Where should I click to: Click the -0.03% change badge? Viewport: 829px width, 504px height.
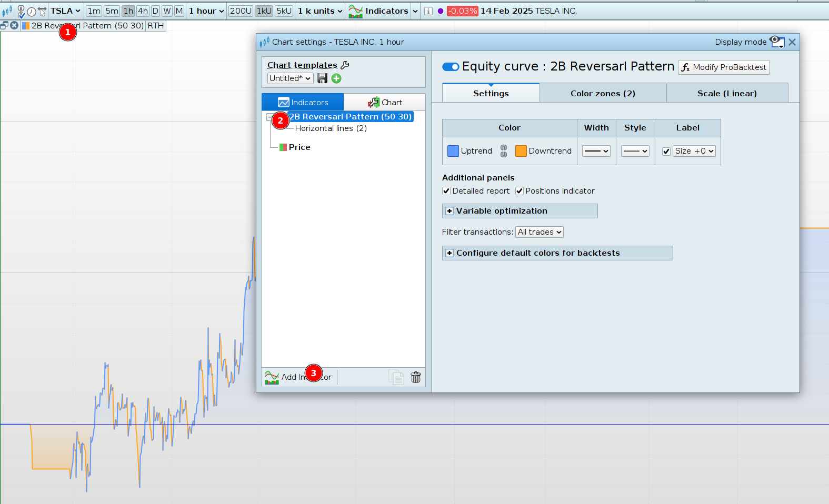pyautogui.click(x=463, y=11)
